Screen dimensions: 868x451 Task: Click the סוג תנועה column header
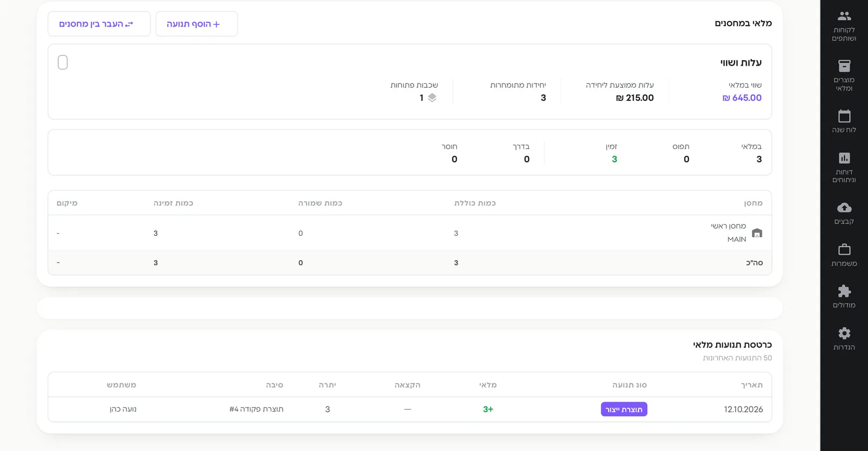click(629, 385)
